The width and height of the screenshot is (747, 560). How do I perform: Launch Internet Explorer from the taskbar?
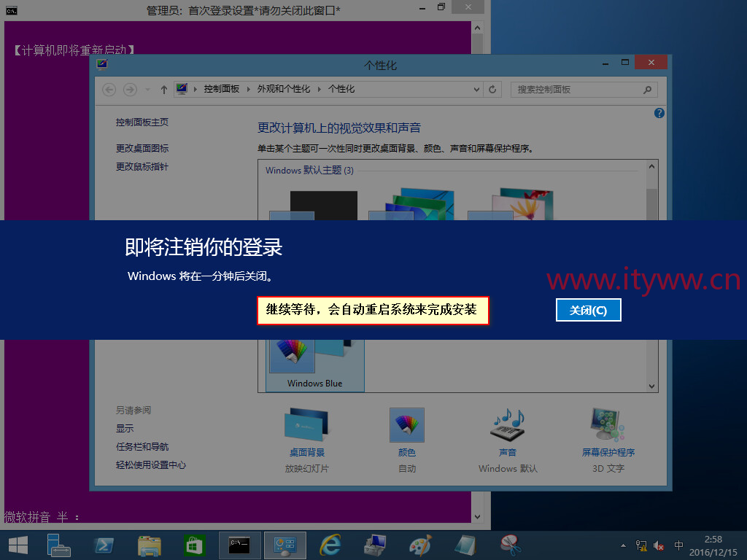point(330,545)
